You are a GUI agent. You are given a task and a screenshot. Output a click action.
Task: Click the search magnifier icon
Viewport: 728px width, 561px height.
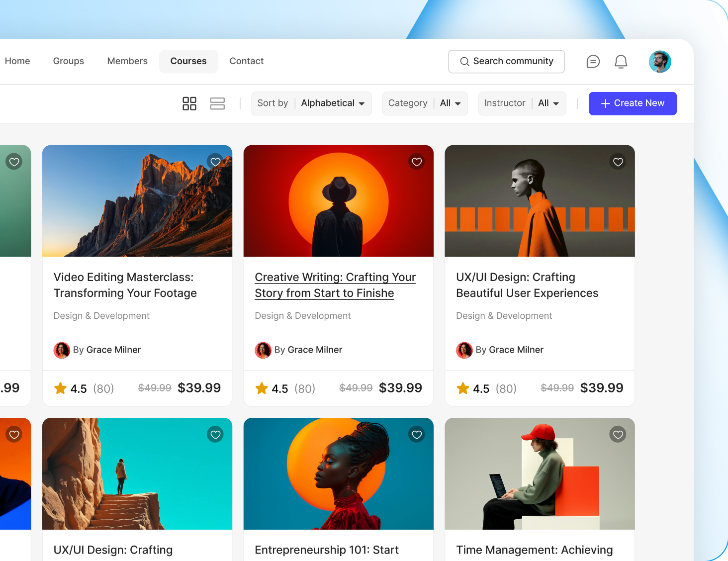point(464,62)
